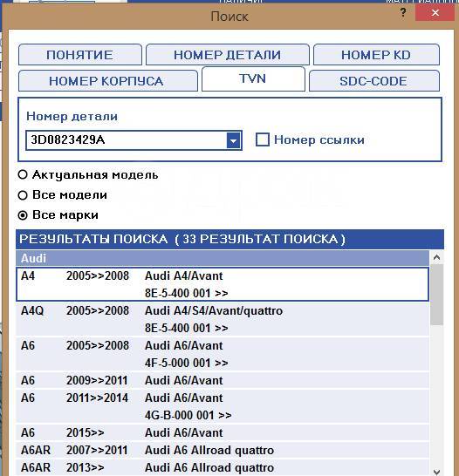The image size is (459, 476).
Task: Select the НОМЕР KD tab
Action: click(x=376, y=55)
